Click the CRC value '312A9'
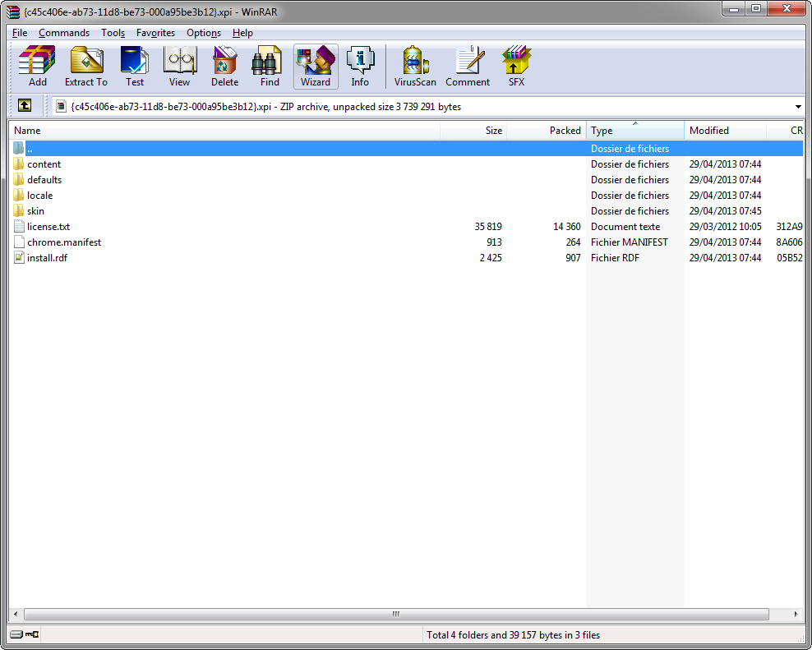 789,226
